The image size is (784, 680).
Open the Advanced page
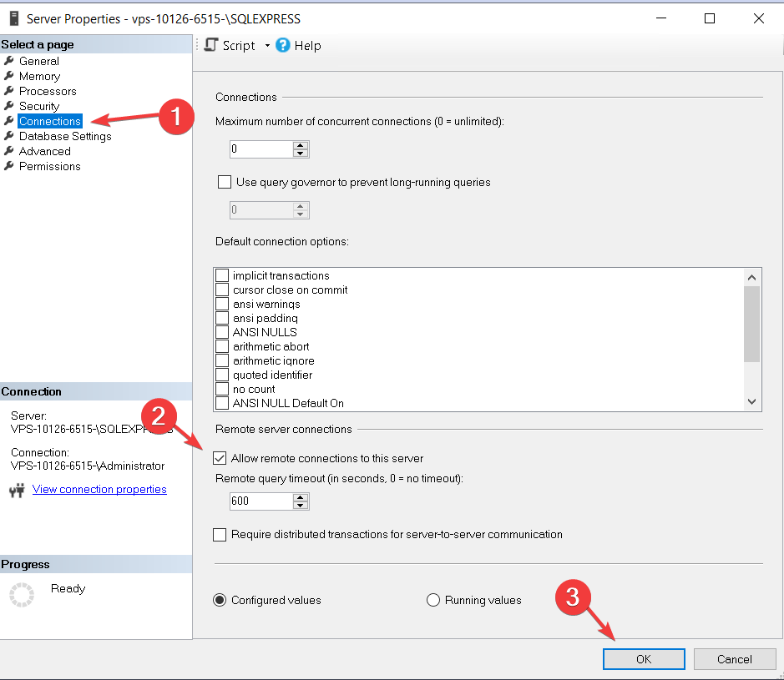(45, 151)
